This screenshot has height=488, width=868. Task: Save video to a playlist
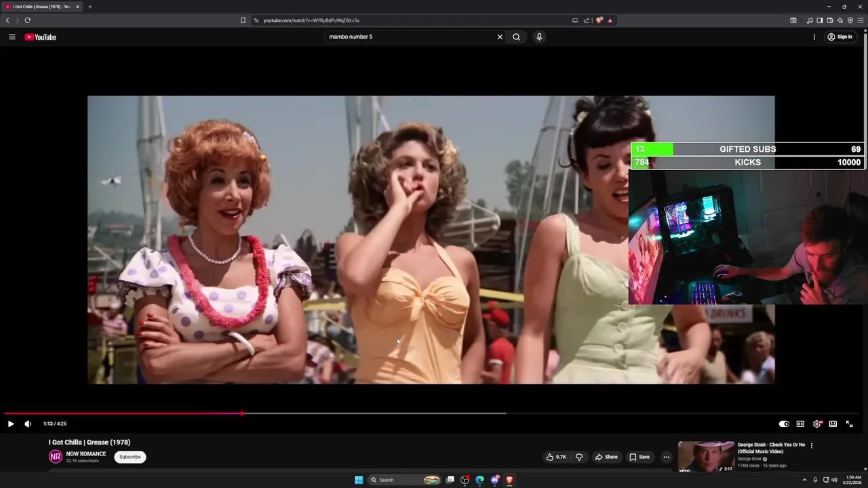pos(639,457)
